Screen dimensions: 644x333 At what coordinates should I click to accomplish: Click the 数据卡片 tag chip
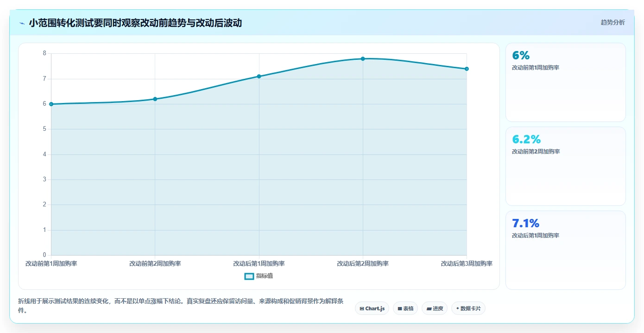tap(468, 308)
